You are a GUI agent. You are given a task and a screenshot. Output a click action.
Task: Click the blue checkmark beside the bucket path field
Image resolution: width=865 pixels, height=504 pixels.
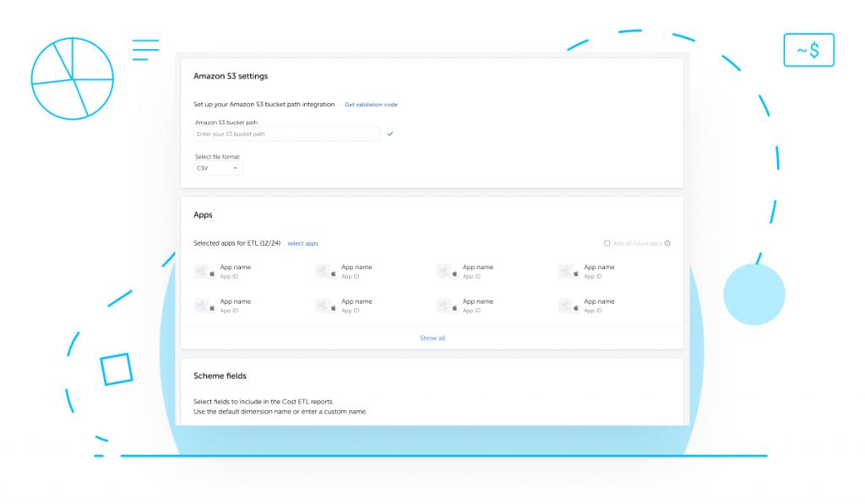click(x=390, y=134)
